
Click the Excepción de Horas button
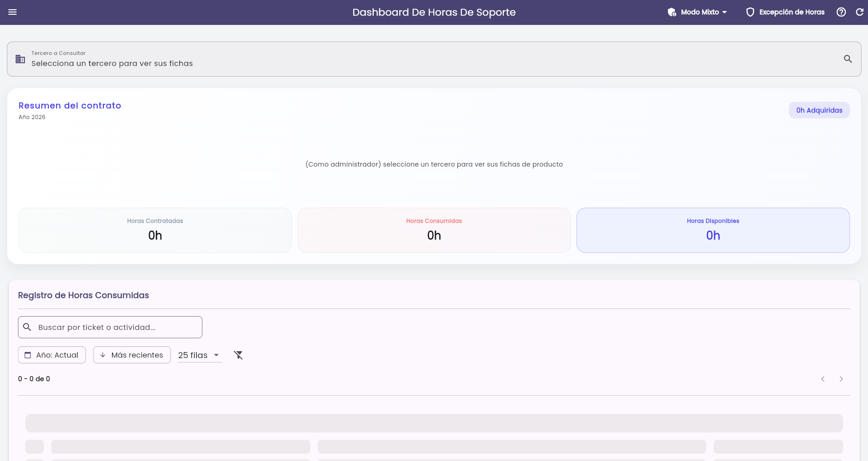click(x=785, y=12)
